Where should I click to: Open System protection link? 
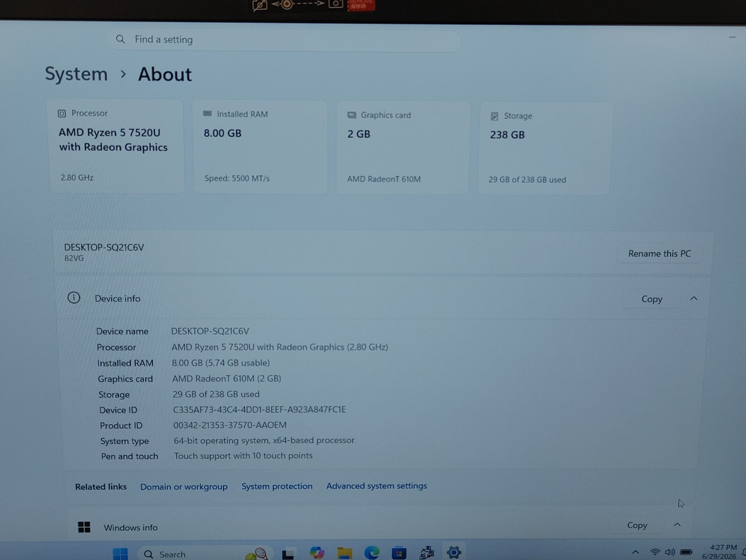(x=277, y=486)
